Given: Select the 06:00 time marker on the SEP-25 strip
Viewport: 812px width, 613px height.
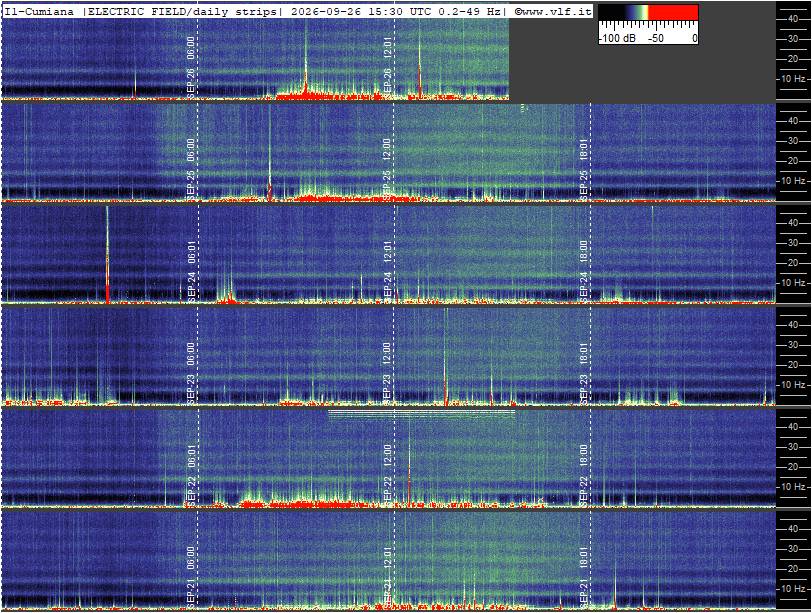Looking at the screenshot, I should click(191, 150).
